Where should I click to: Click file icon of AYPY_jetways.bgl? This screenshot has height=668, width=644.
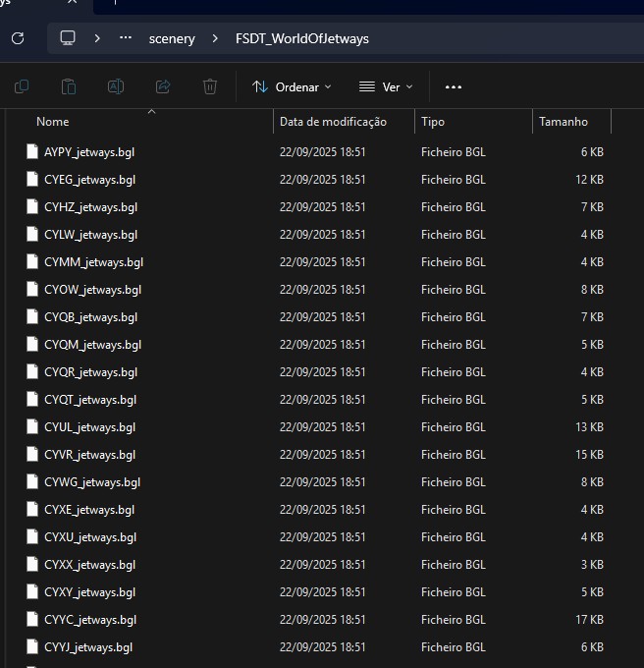tap(32, 151)
